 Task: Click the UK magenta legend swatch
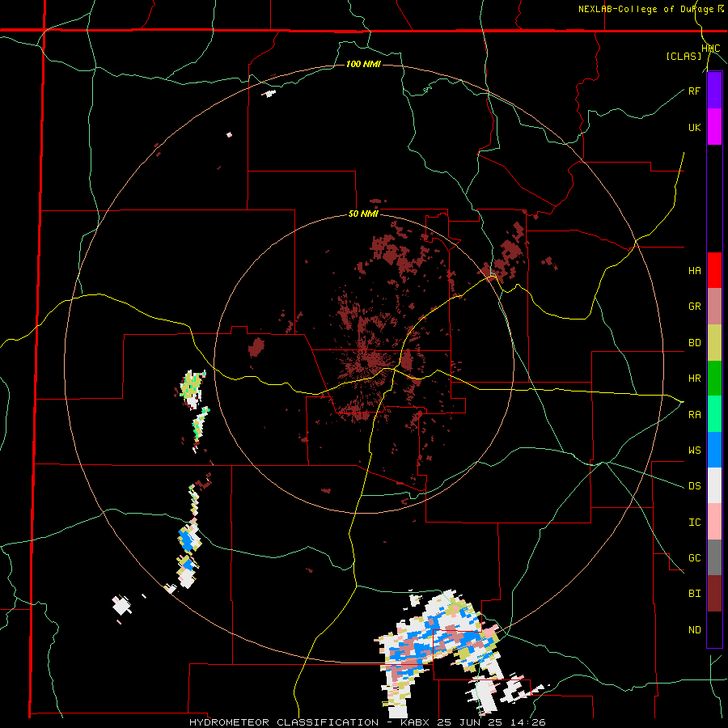click(x=714, y=127)
